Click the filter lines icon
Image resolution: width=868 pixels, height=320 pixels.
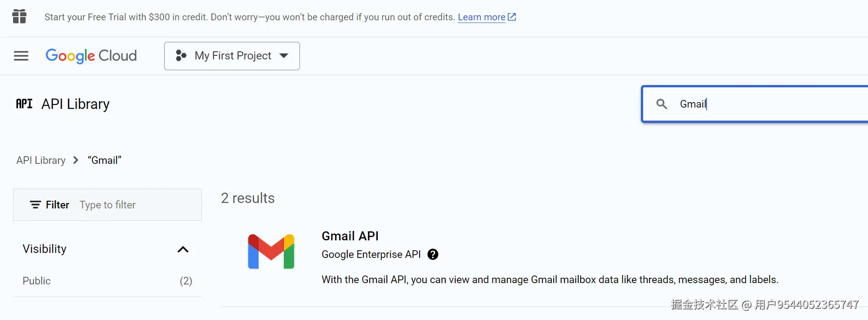pos(36,205)
